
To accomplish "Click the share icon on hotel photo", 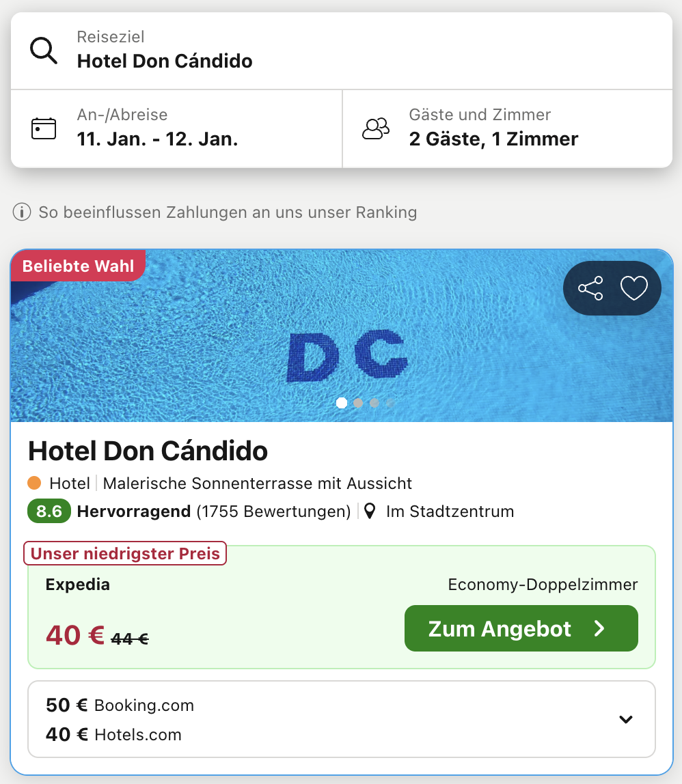I will click(590, 288).
